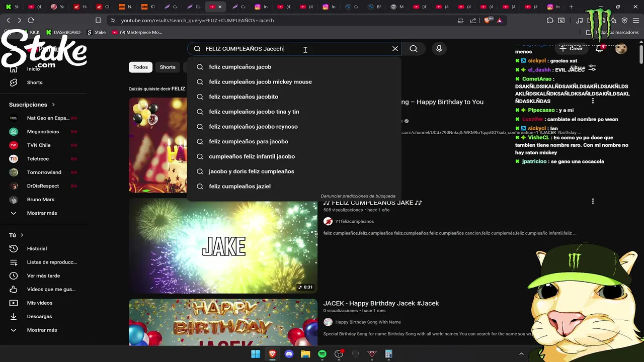Bookmark this page with bookmark icon
Screen dimensions: 644x362
pyautogui.click(x=98, y=21)
